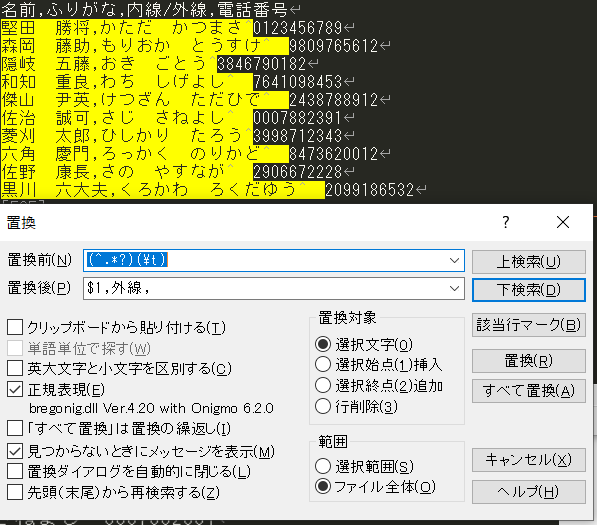Select the 選択範囲(S) range radio button
Screen dimensions: 597x525
323,466
